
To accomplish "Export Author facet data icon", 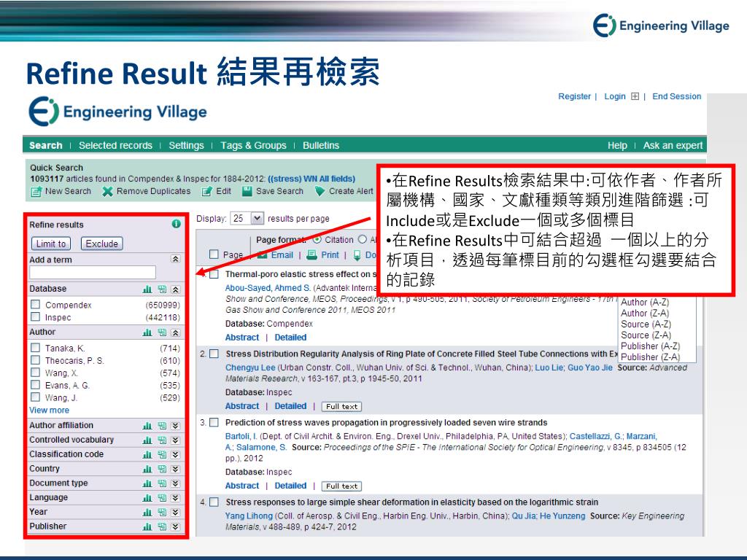I will pyautogui.click(x=163, y=332).
